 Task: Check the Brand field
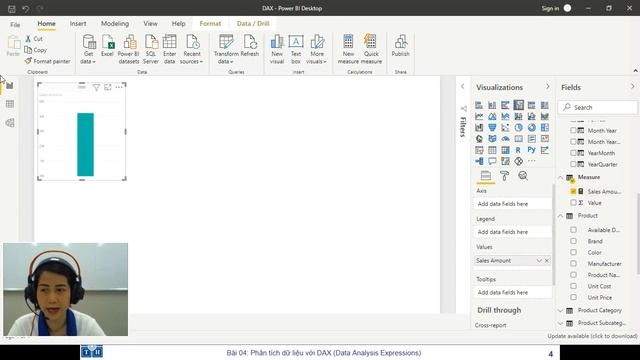tap(573, 241)
